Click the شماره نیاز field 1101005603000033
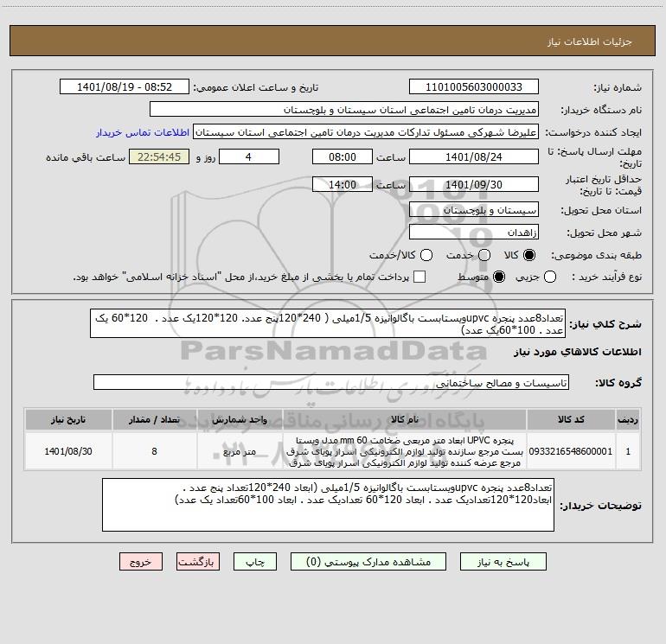This screenshot has height=644, width=666. [474, 86]
